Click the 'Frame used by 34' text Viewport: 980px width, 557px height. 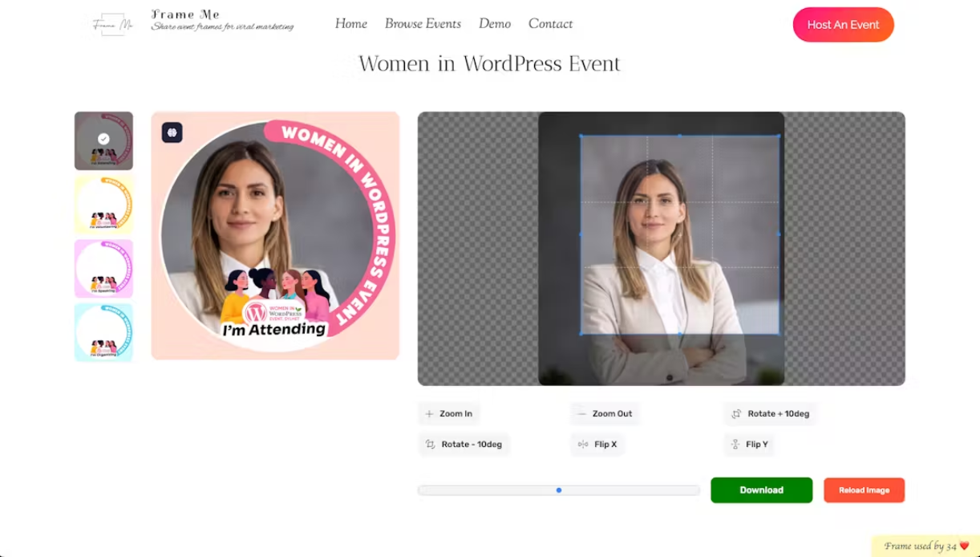click(x=921, y=547)
